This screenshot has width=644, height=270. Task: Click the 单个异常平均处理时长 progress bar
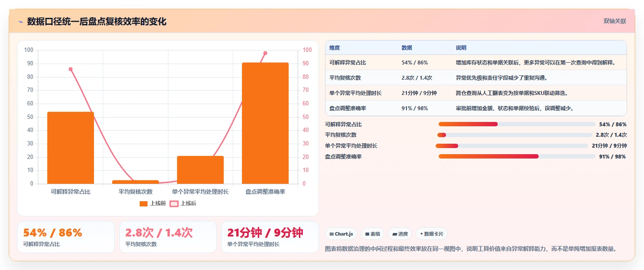(x=512, y=146)
